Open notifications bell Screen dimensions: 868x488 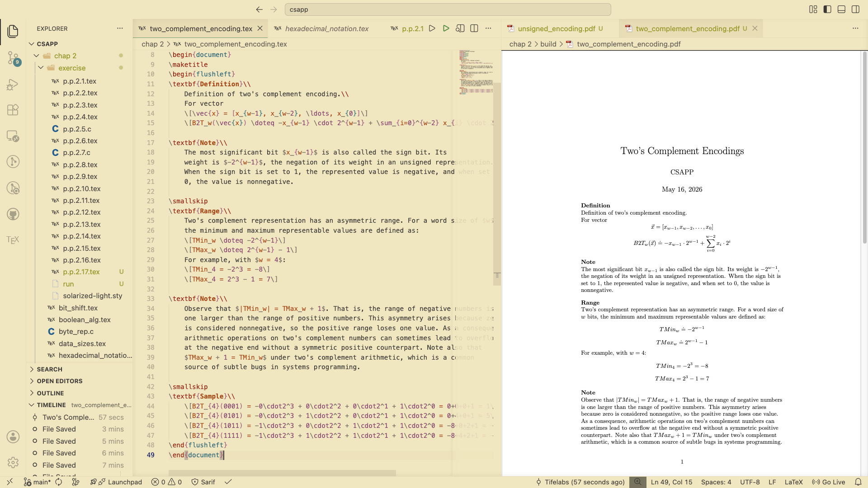858,482
